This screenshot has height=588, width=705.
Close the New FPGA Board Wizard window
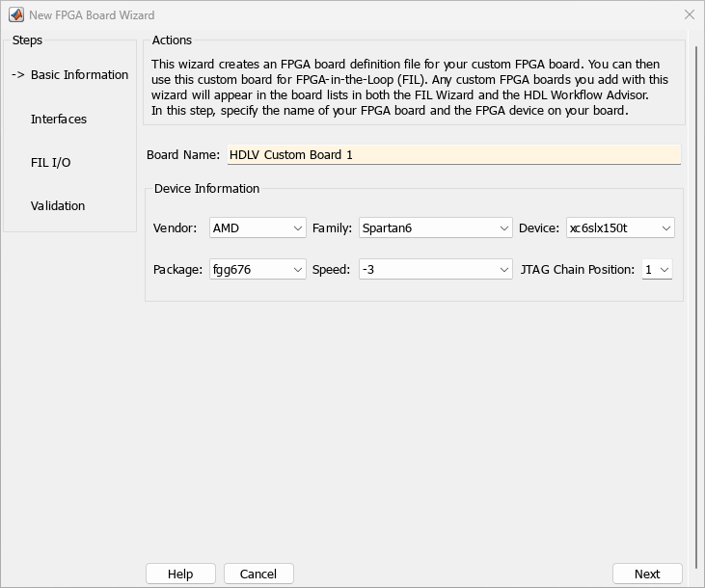(689, 14)
